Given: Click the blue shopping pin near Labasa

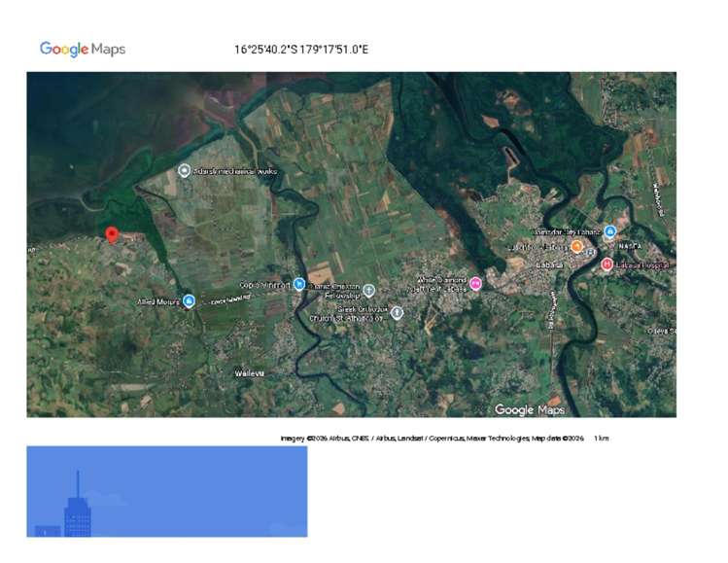Looking at the screenshot, I should 610,230.
